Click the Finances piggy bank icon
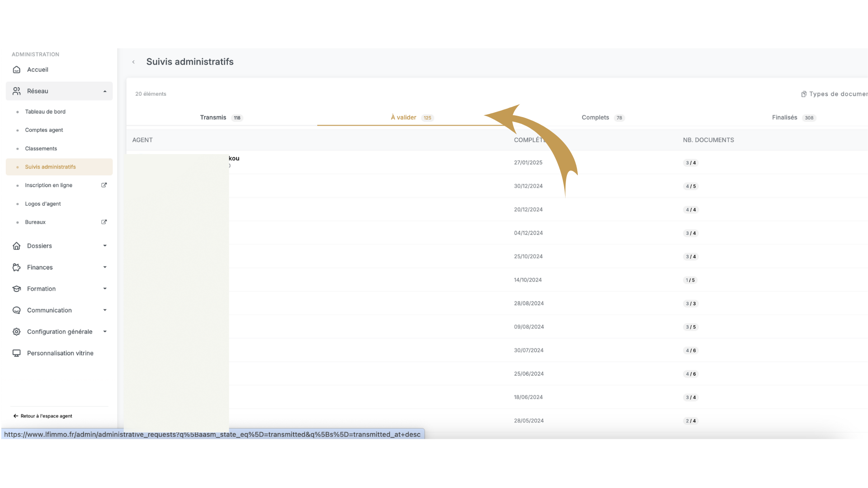868x488 pixels. [x=17, y=267]
